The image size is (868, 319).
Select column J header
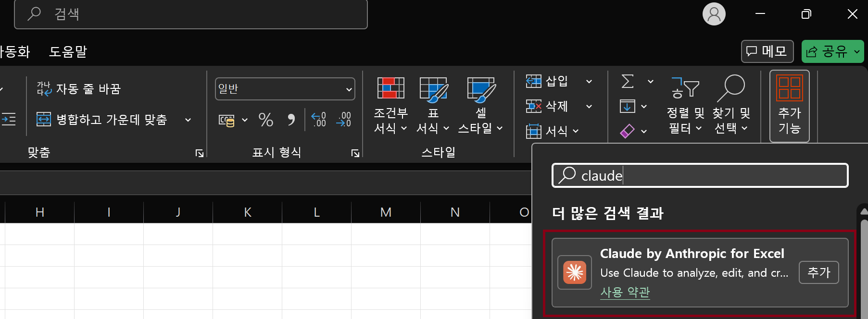[x=178, y=212]
